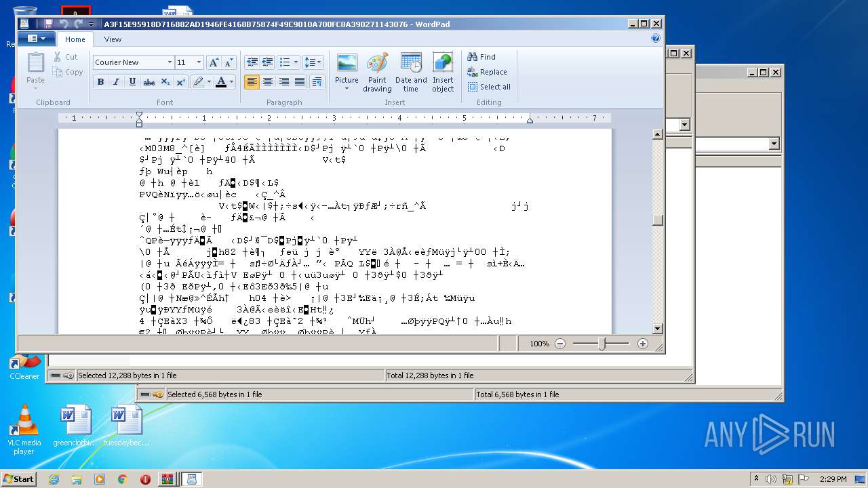Align text left
Image resolution: width=868 pixels, height=488 pixels.
(x=252, y=82)
